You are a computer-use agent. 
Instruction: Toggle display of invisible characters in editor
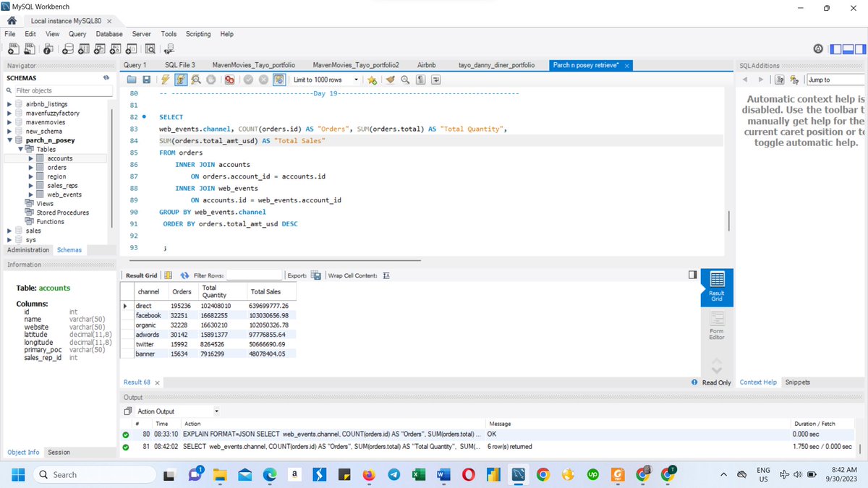420,80
